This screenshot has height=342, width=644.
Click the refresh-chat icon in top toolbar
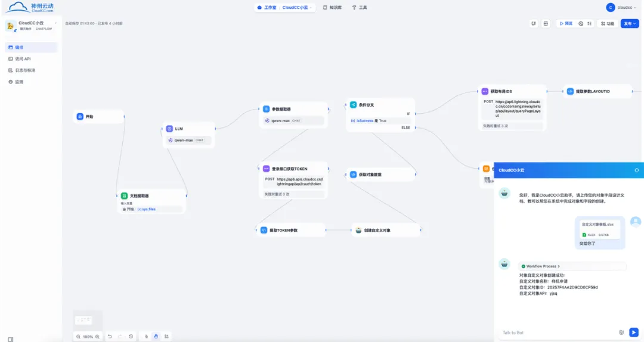pos(534,24)
